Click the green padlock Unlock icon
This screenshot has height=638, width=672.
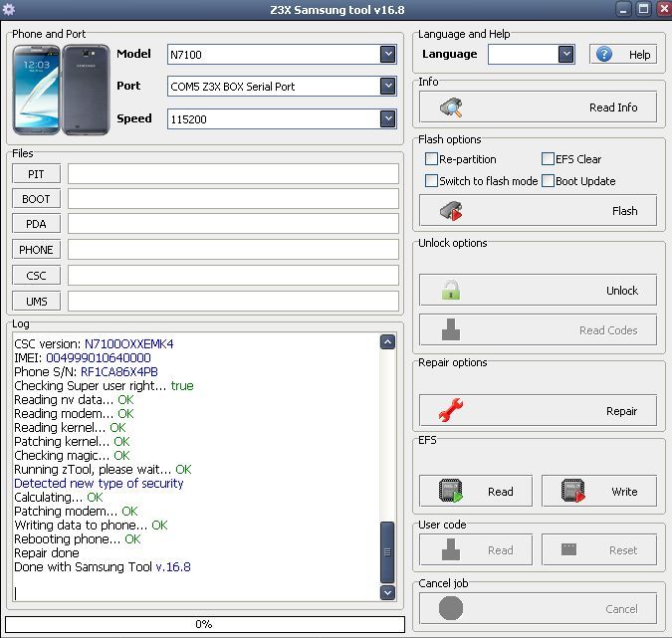[452, 291]
